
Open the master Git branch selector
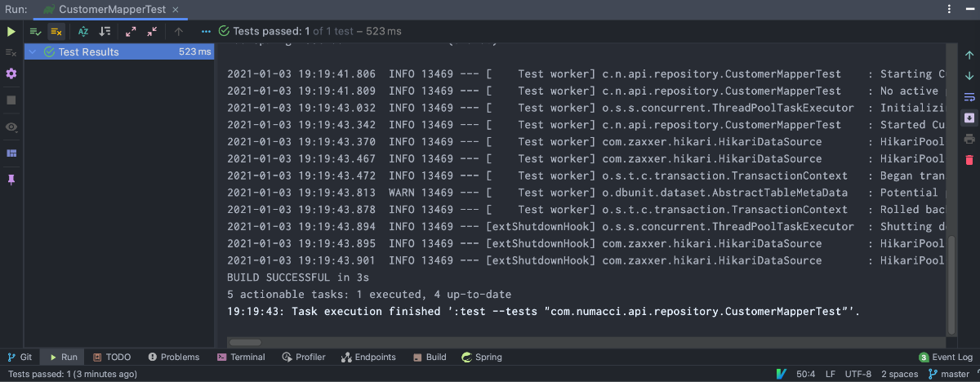948,374
